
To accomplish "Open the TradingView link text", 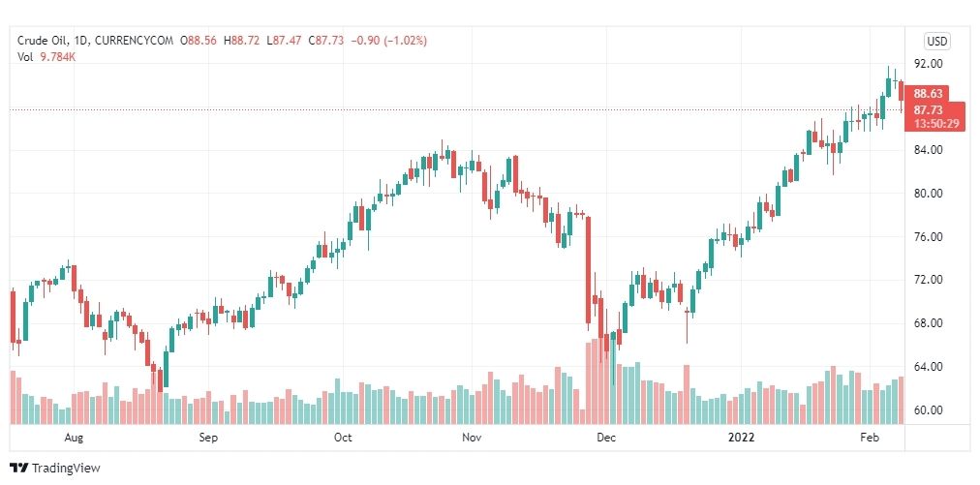I will click(x=66, y=468).
